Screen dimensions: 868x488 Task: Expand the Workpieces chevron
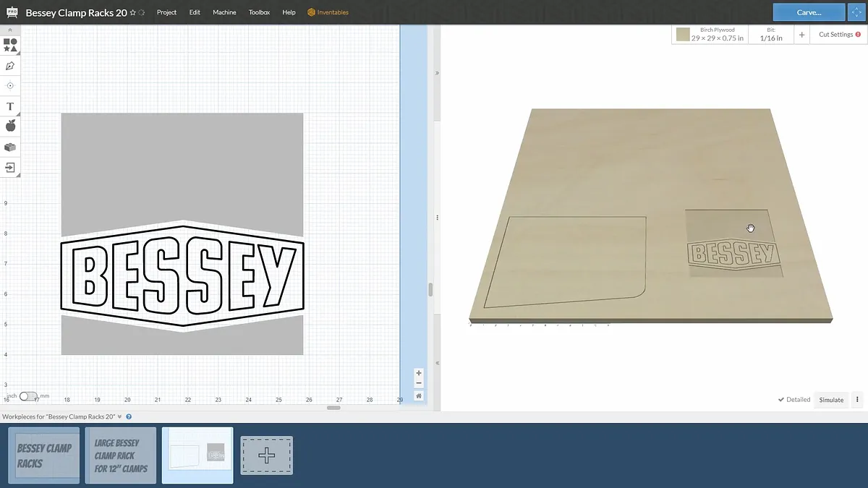[x=120, y=416]
